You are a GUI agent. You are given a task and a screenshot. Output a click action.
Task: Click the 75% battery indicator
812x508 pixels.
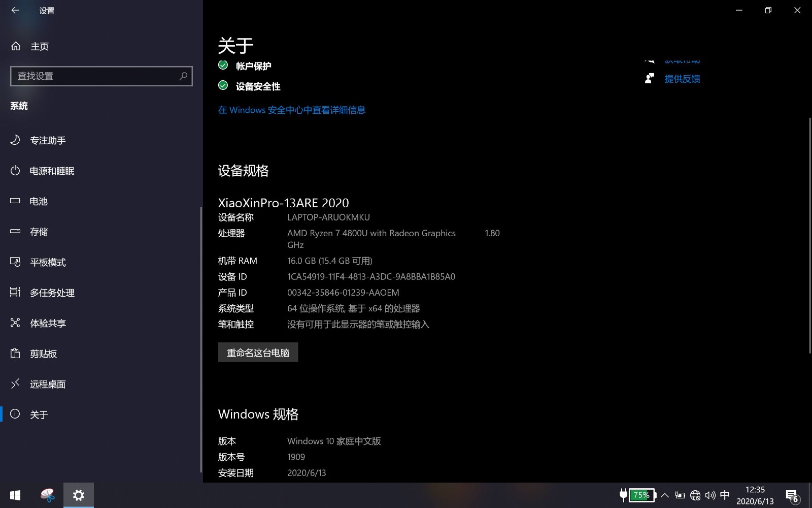(641, 495)
